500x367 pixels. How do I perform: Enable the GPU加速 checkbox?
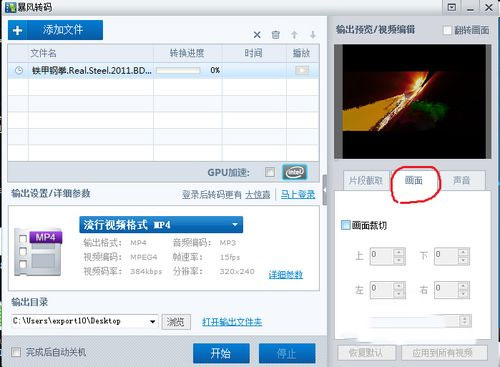270,172
